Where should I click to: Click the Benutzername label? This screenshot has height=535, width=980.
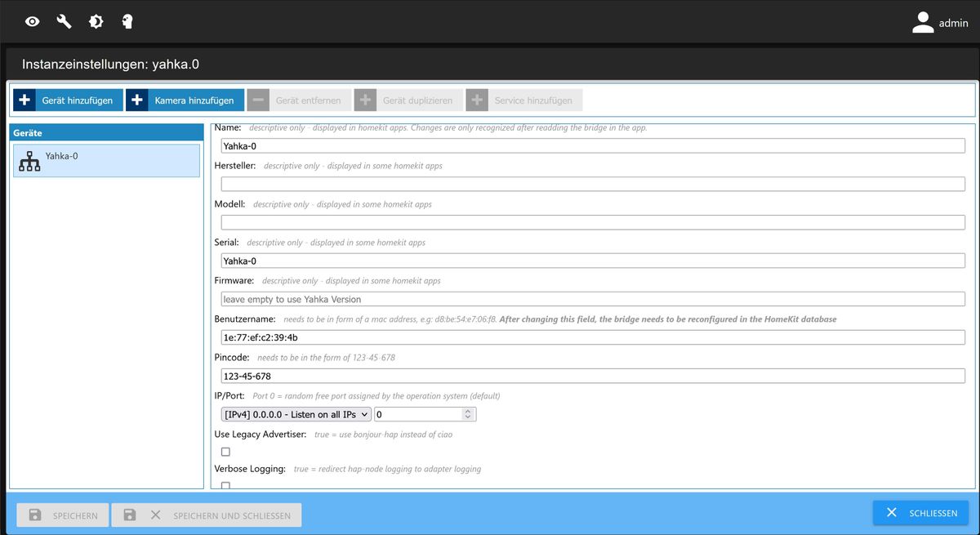[x=245, y=319]
